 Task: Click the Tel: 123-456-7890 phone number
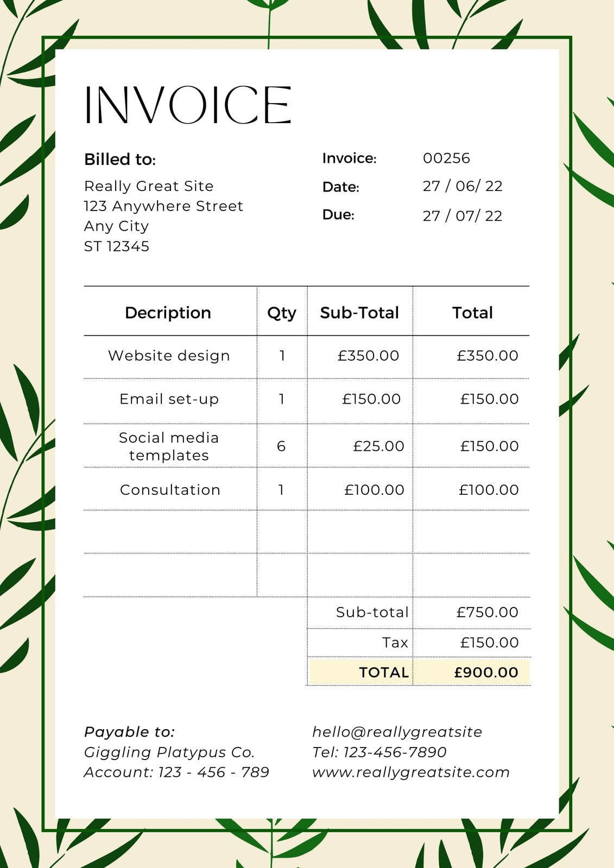[x=379, y=752]
